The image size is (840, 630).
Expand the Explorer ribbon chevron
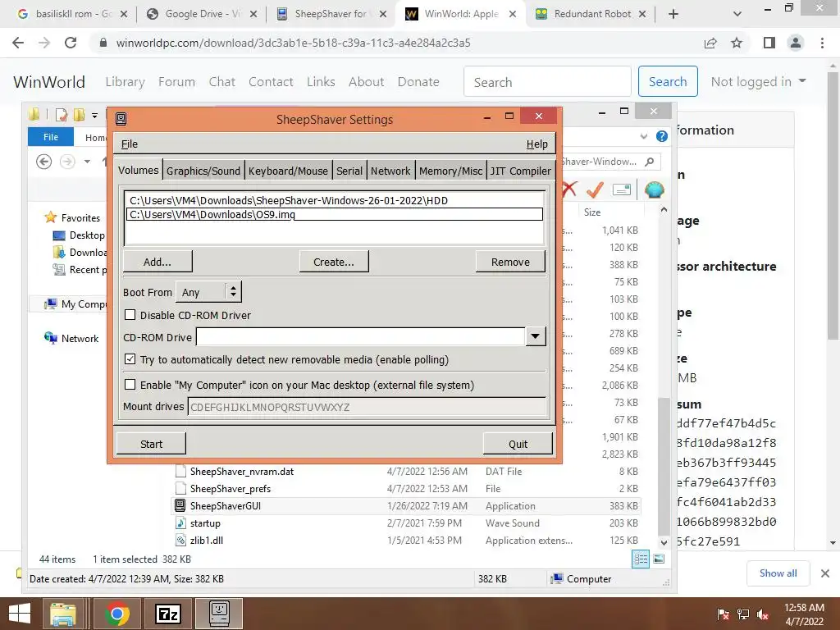tap(643, 137)
